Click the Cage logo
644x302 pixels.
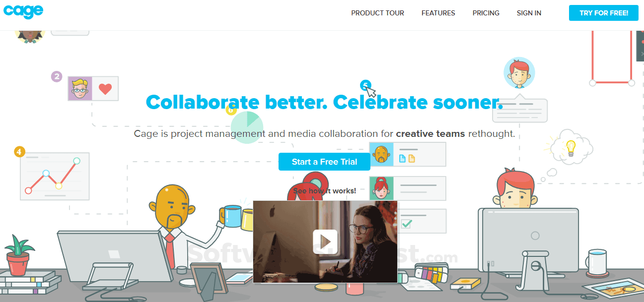point(23,11)
